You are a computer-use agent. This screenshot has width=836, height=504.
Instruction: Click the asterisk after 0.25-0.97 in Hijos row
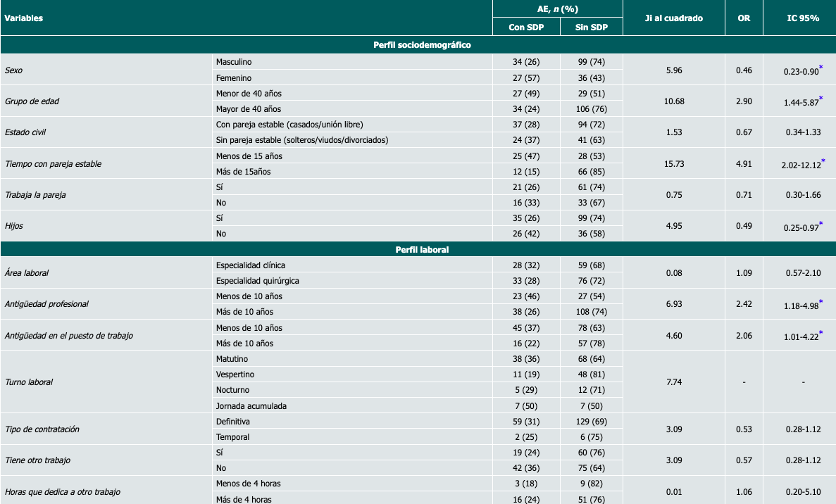tap(821, 223)
